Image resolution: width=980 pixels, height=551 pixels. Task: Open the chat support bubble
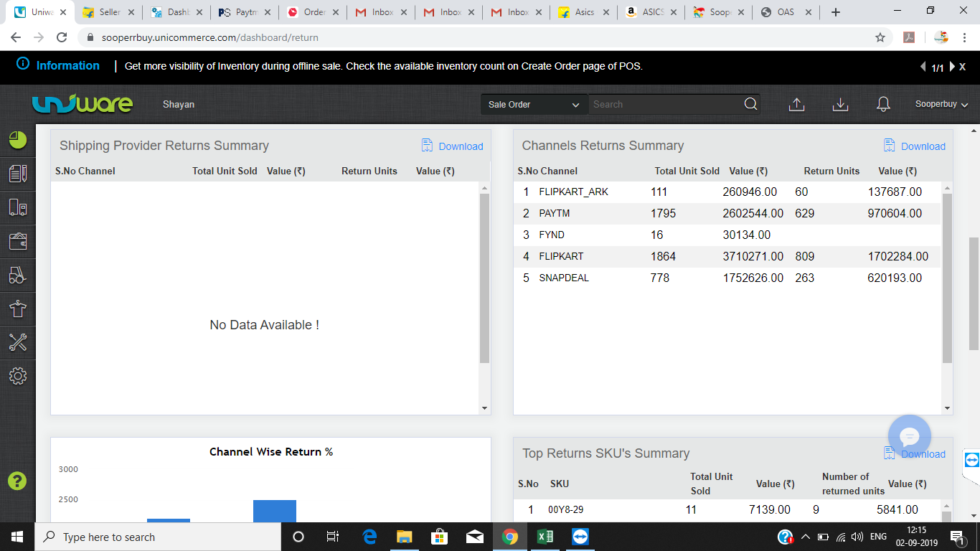pyautogui.click(x=909, y=436)
